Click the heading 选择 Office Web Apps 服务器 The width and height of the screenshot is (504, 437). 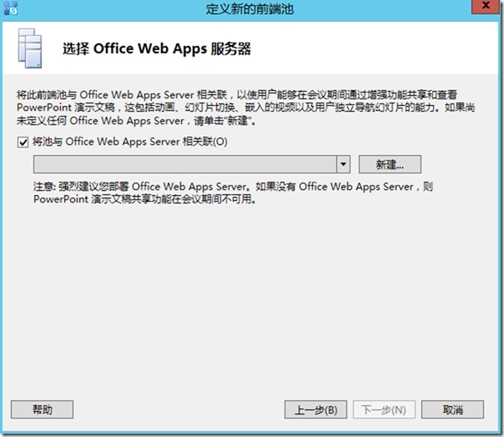tap(157, 49)
